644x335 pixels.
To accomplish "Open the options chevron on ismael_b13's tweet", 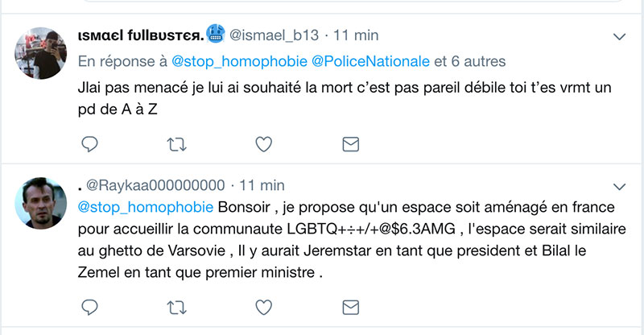I will (620, 36).
